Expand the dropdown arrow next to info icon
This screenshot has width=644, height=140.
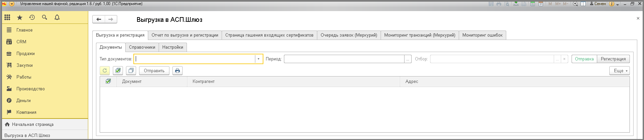[618, 4]
